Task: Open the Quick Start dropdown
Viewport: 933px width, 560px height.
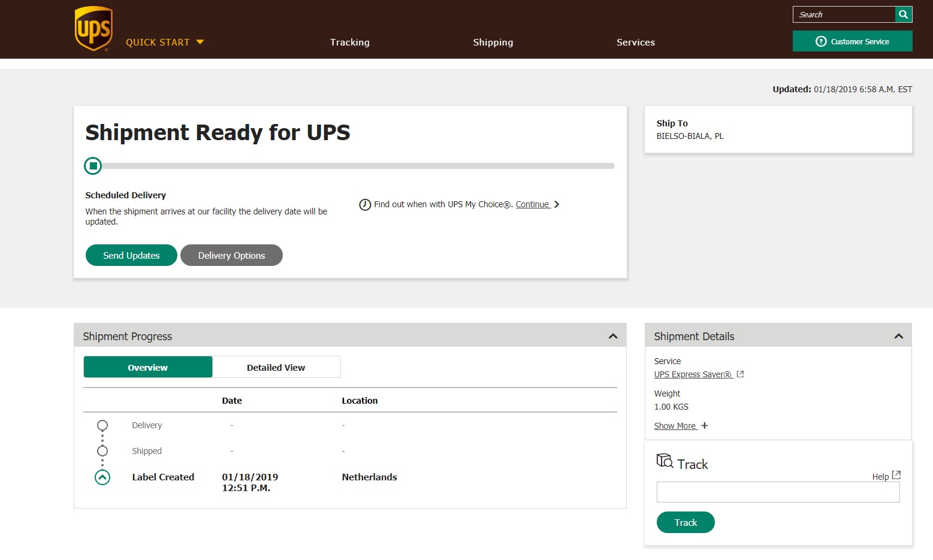Action: tap(165, 42)
